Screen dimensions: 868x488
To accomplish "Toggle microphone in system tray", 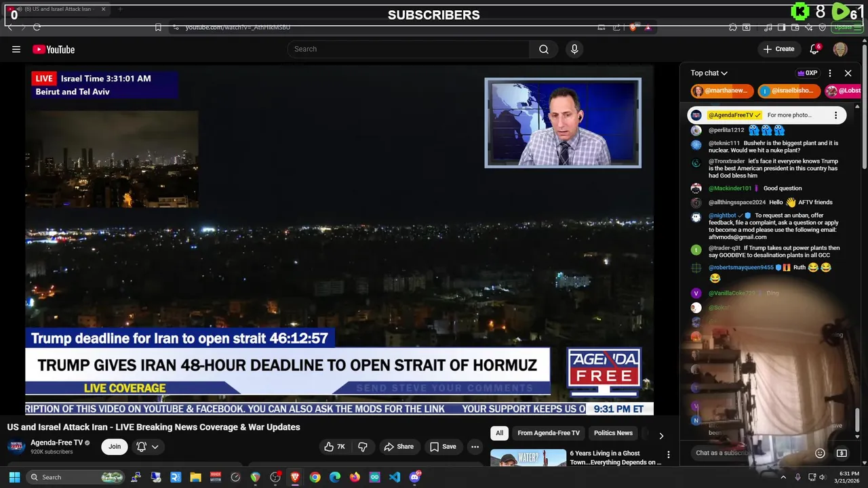I will 797,477.
